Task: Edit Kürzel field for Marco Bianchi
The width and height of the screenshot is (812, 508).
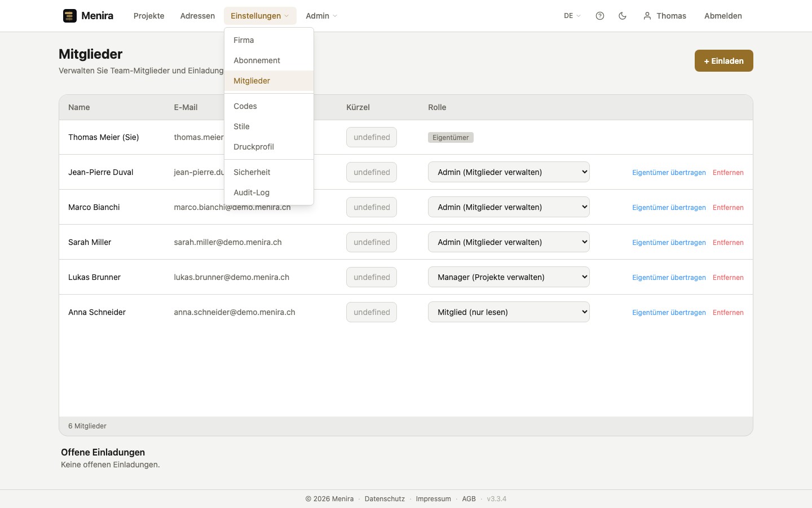Action: (x=372, y=207)
